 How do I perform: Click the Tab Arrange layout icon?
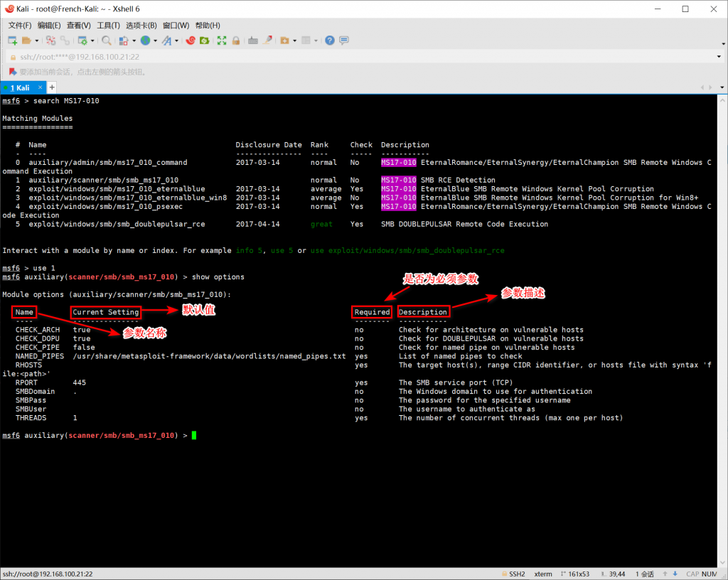306,41
